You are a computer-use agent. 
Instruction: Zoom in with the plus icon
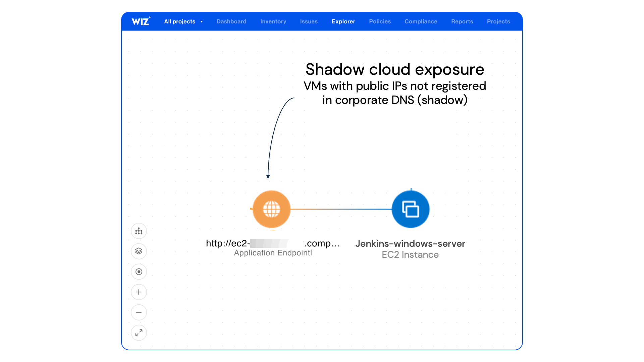tap(139, 292)
